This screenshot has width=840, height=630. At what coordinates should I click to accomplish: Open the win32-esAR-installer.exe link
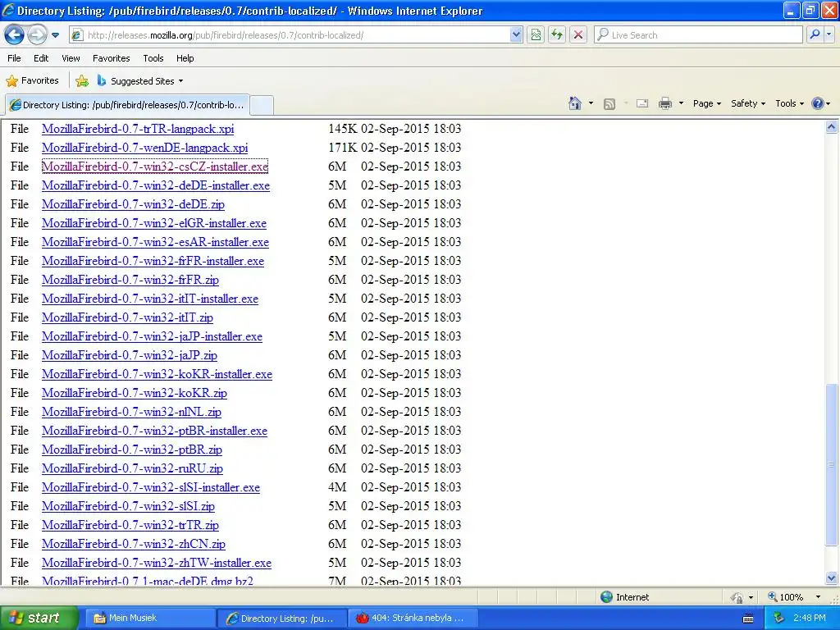coord(155,242)
